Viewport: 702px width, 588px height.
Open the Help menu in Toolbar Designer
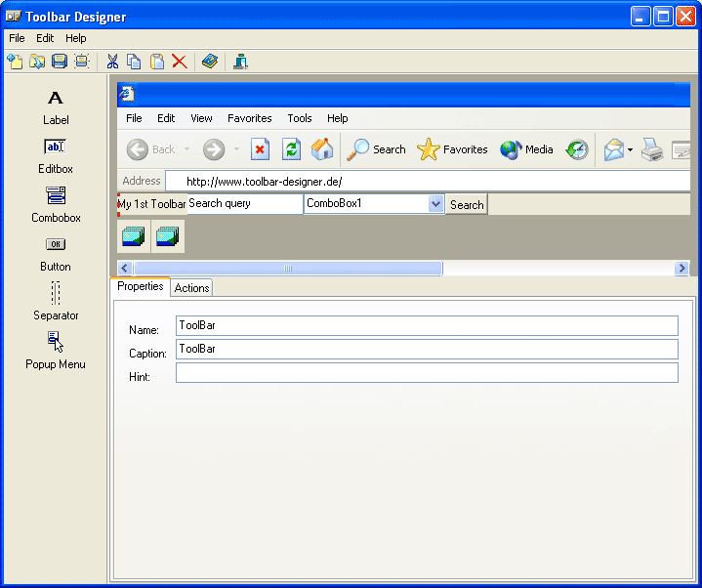(x=76, y=38)
